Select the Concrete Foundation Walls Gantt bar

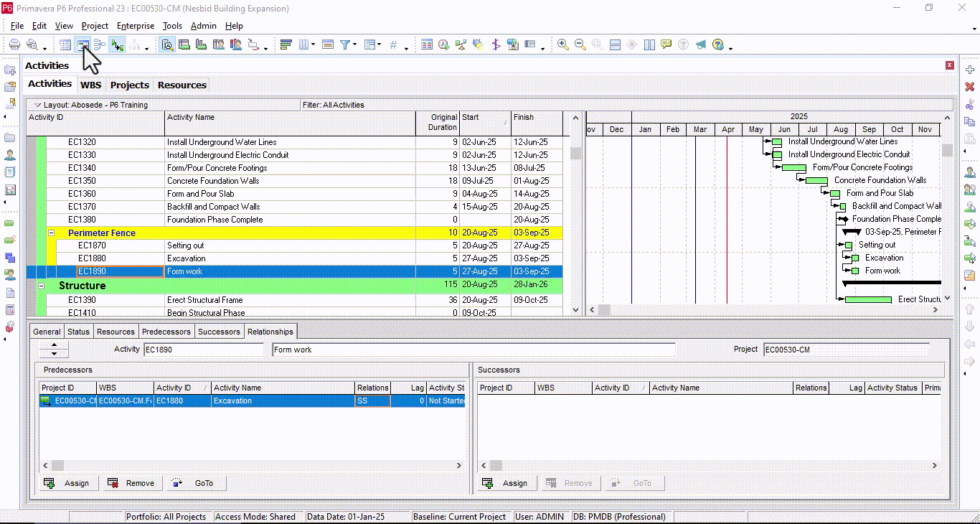click(816, 180)
